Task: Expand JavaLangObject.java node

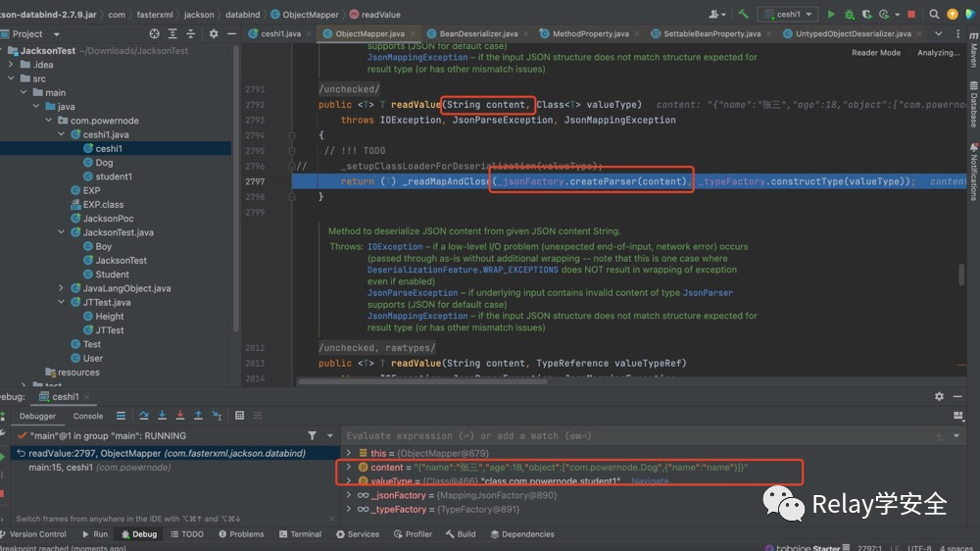Action: 61,288
